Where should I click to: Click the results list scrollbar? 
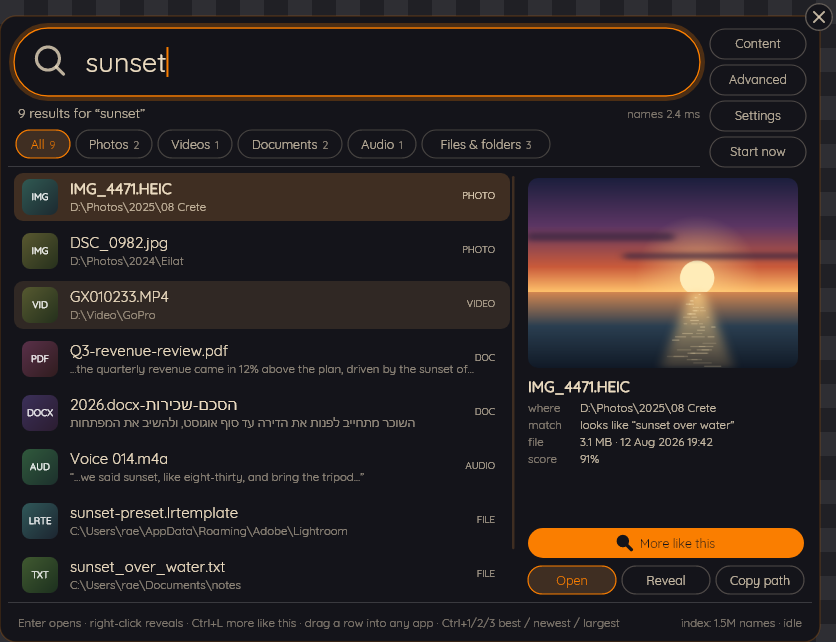tap(513, 363)
